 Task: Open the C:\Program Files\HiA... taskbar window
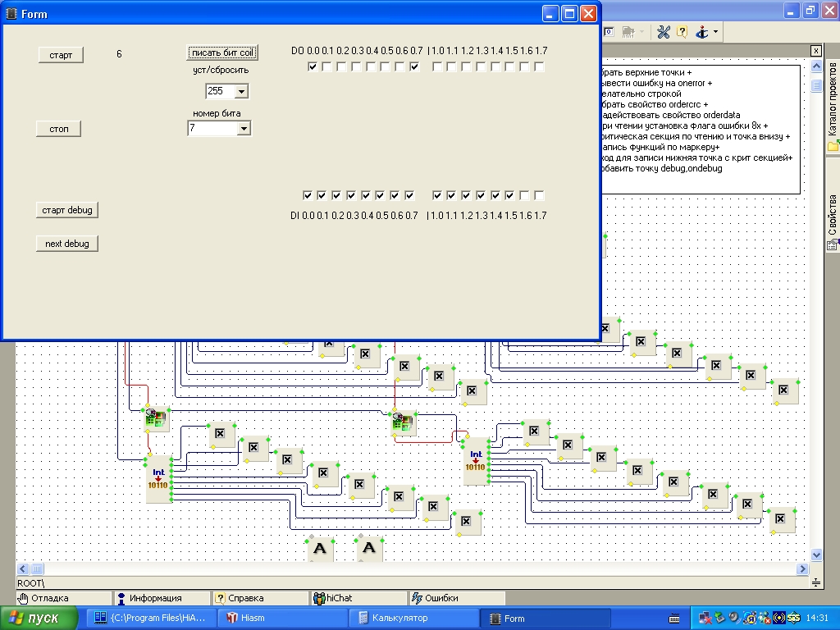152,619
